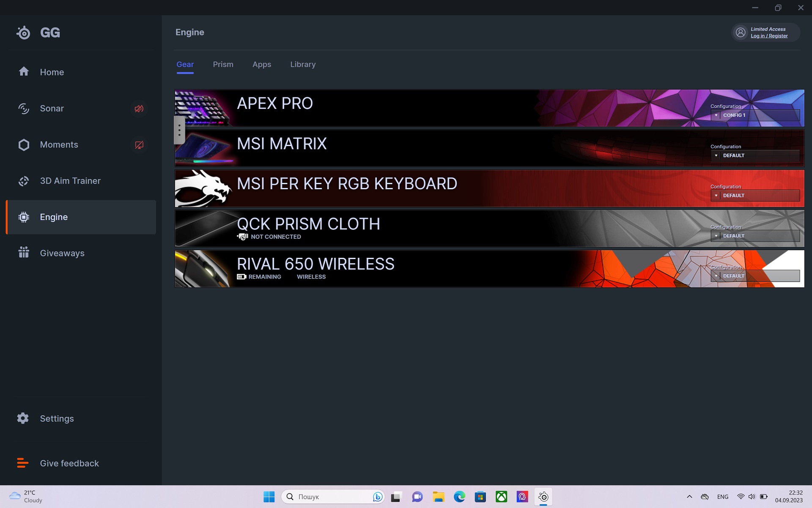Open the Giveaways sidebar item

point(80,253)
